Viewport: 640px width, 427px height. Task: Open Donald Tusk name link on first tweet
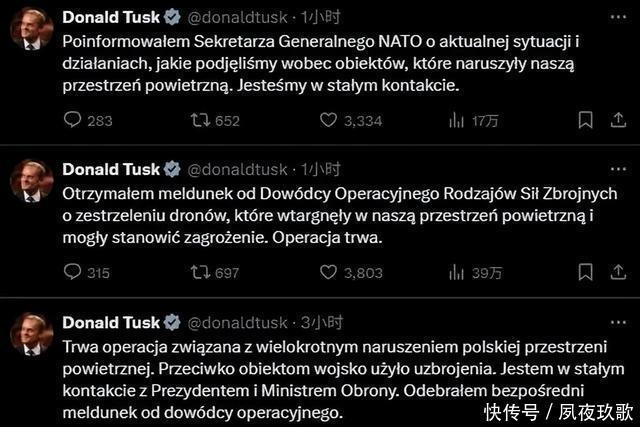[x=111, y=17]
